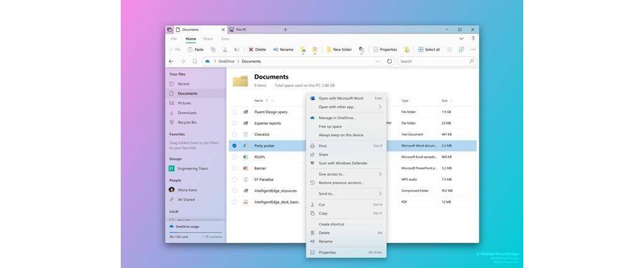Choose Properties in the context menu
The width and height of the screenshot is (644, 268).
[327, 252]
